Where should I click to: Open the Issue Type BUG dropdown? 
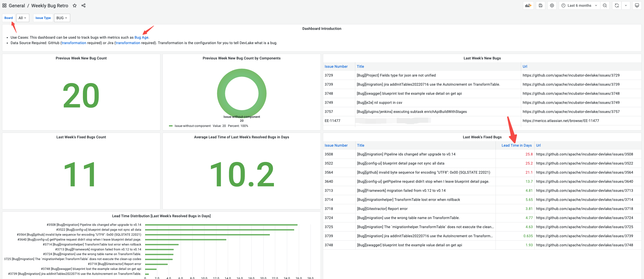click(62, 18)
